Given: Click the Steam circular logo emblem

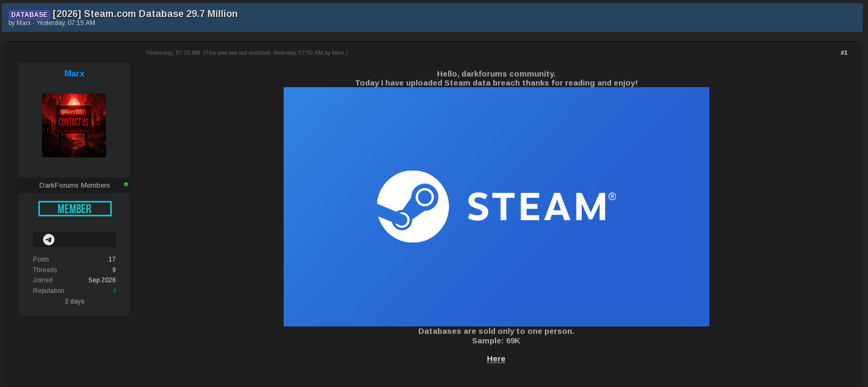Looking at the screenshot, I should 413,206.
